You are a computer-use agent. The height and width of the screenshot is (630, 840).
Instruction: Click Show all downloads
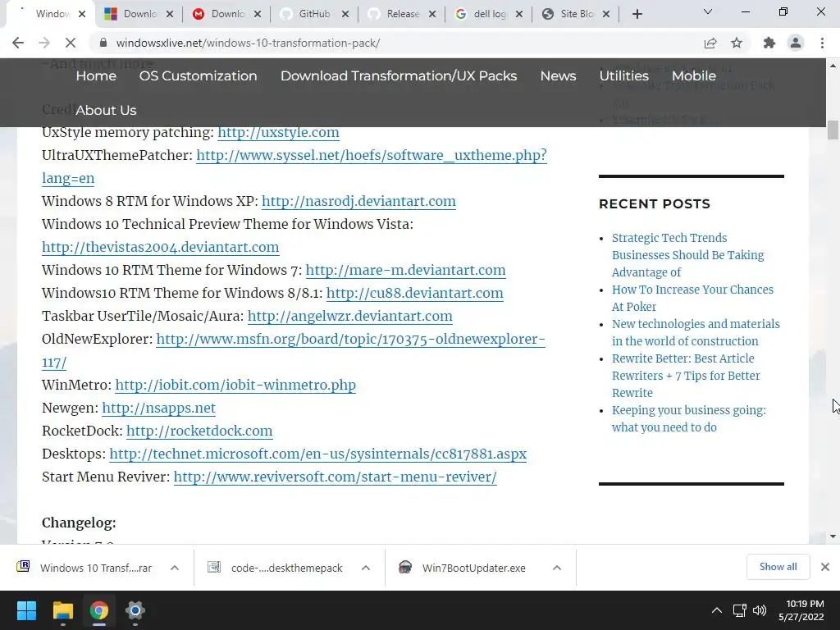(x=778, y=567)
